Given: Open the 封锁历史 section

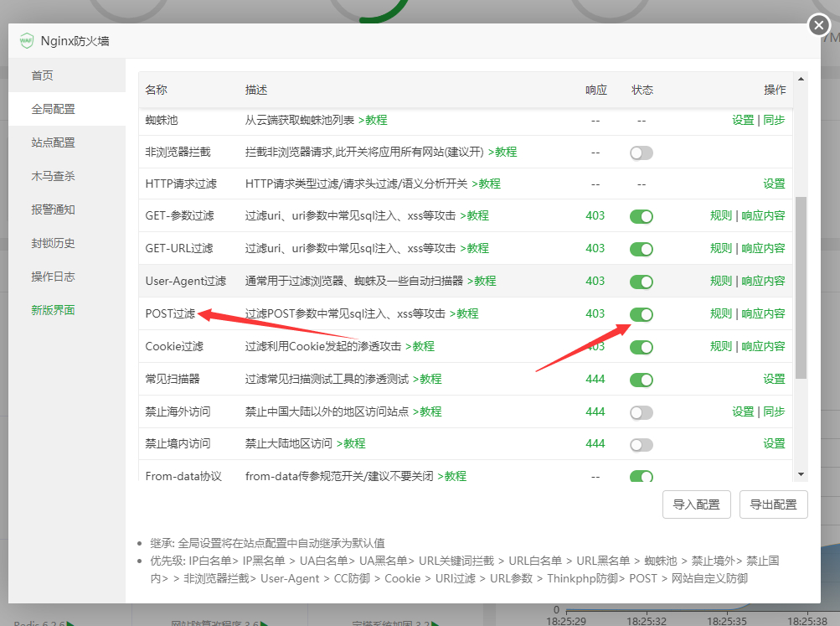Looking at the screenshot, I should pyautogui.click(x=55, y=243).
